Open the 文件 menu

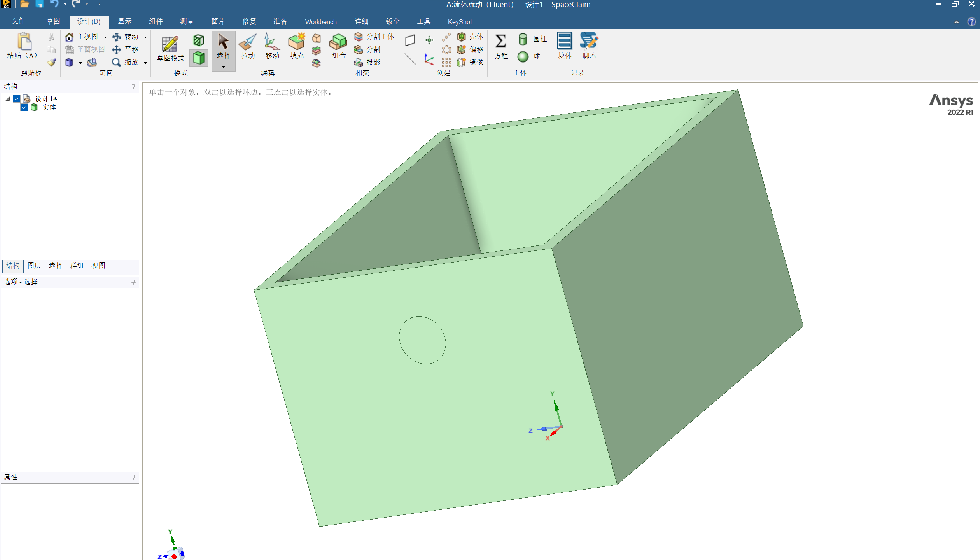(x=18, y=21)
